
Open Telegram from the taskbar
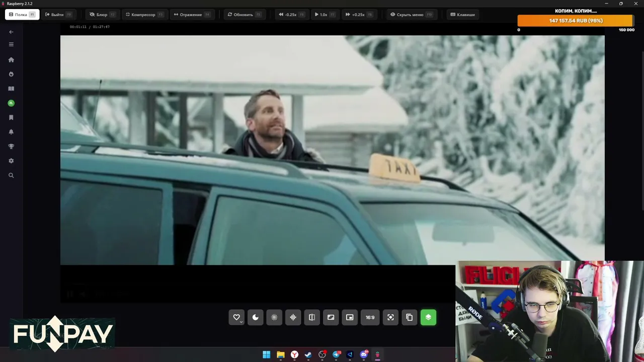pos(336,354)
